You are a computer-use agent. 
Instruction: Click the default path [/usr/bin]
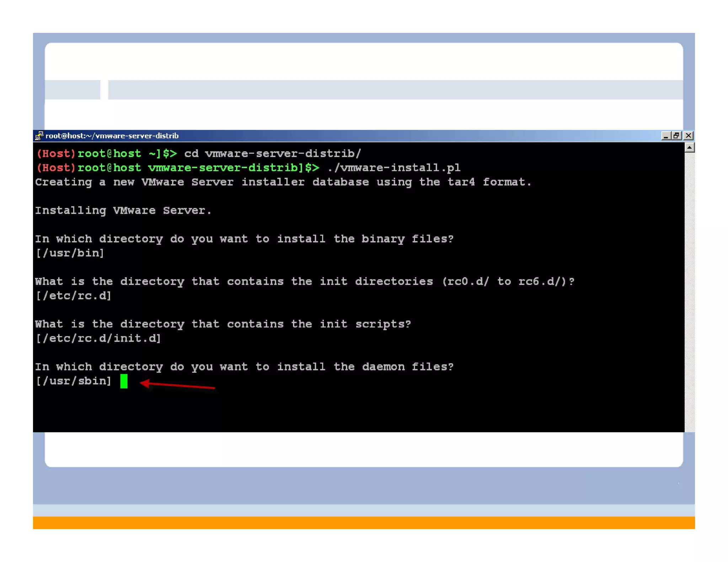[70, 253]
